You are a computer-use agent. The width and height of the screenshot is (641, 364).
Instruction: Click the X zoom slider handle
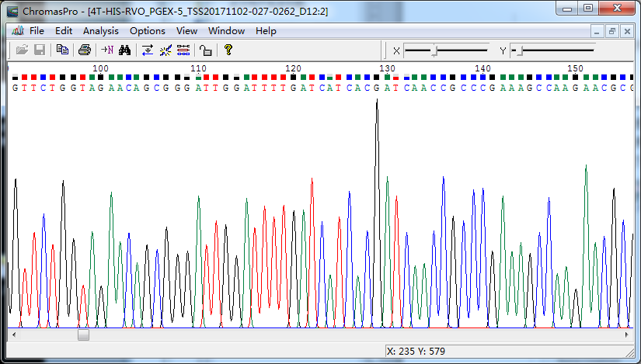pyautogui.click(x=434, y=50)
